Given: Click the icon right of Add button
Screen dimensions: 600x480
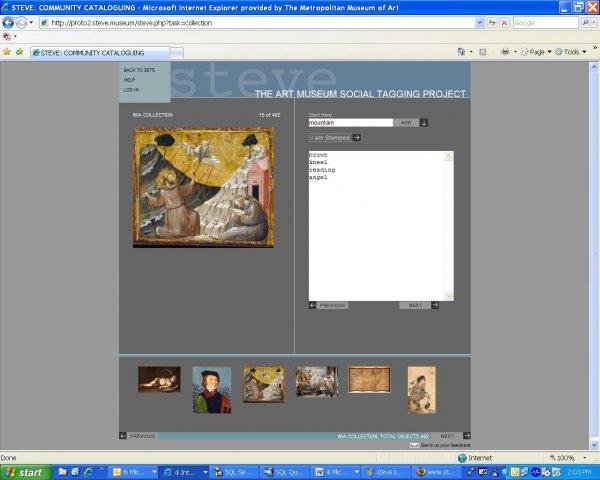Looking at the screenshot, I should point(424,122).
